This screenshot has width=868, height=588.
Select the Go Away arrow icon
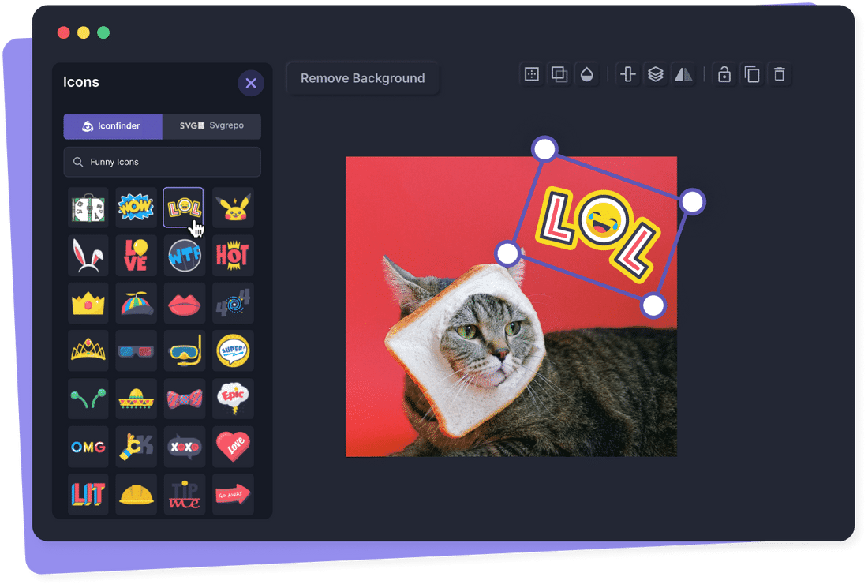click(233, 494)
